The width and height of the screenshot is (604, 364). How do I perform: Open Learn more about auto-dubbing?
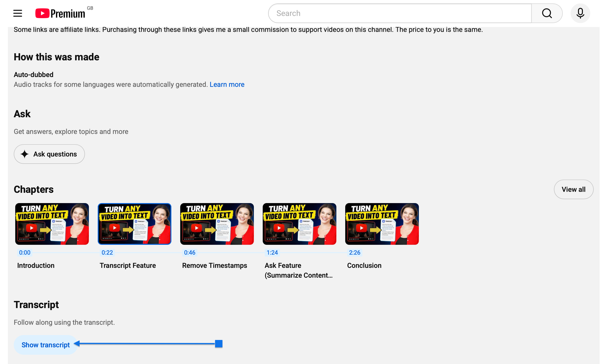pos(227,84)
